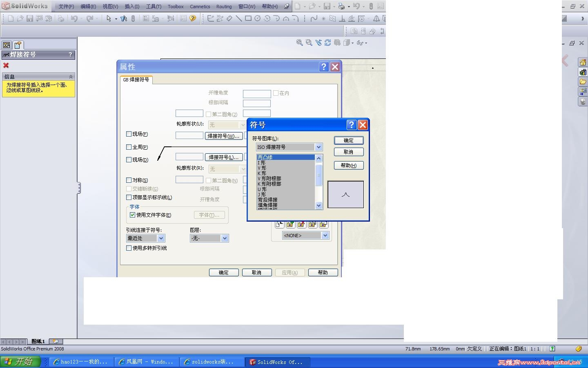Collapse the 信息 section
The image size is (588, 368).
click(71, 77)
